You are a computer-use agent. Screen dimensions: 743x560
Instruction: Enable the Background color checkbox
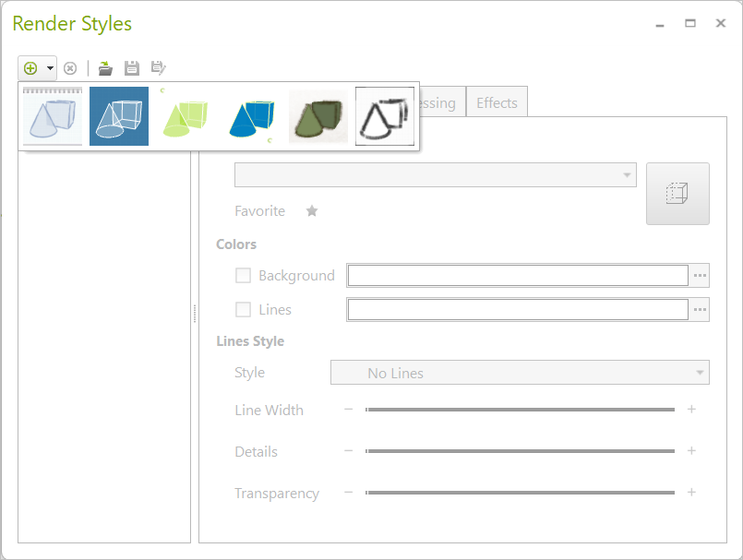point(244,275)
